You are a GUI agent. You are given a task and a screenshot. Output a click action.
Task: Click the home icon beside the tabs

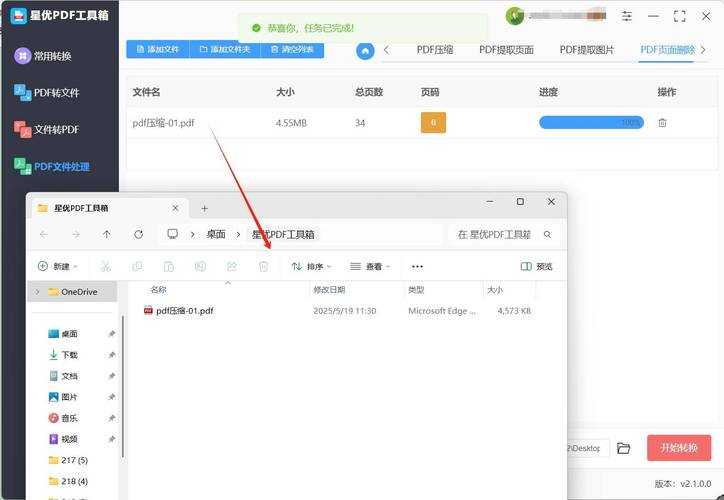(366, 50)
